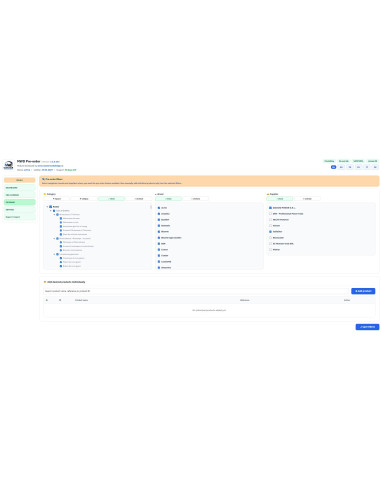Click the developer link under module title
This screenshot has width=381, height=492.
click(x=50, y=166)
